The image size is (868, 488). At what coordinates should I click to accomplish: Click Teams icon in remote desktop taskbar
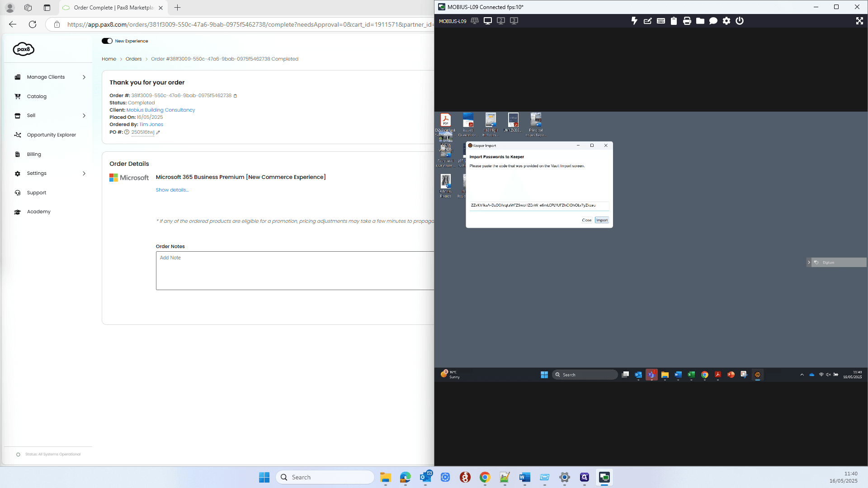pos(651,375)
